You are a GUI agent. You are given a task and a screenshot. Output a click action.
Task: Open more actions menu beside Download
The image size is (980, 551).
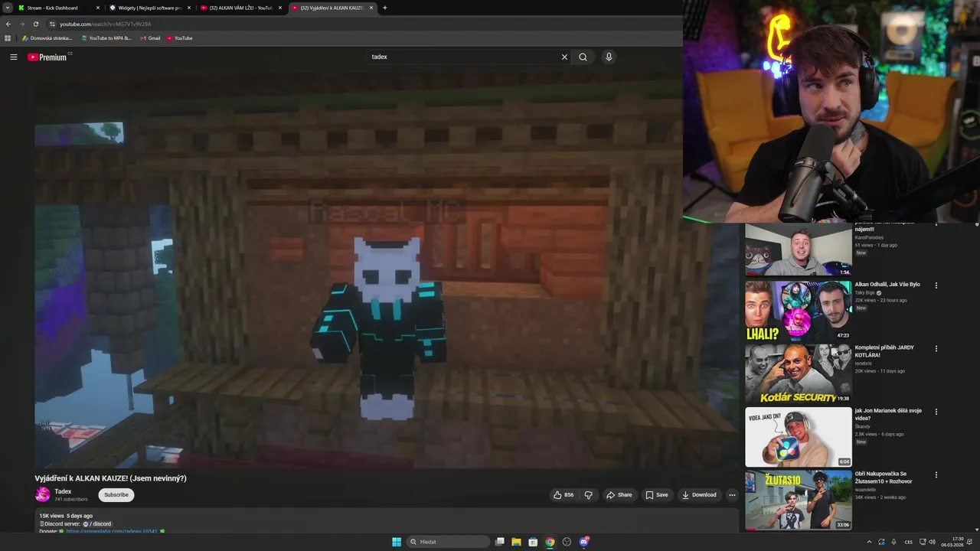(x=732, y=495)
